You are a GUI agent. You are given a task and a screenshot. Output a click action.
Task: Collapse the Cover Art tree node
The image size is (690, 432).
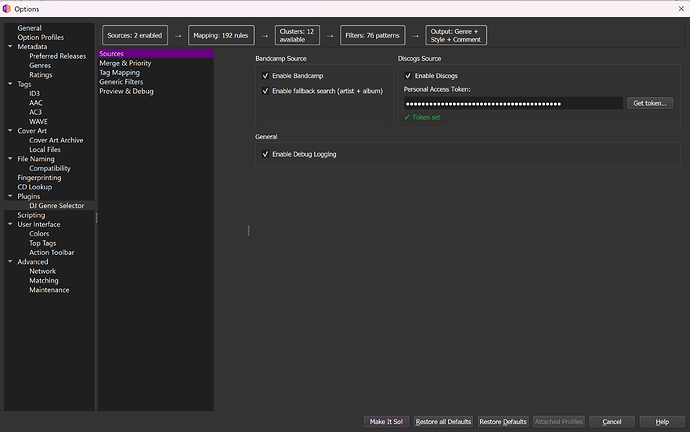[x=10, y=130]
